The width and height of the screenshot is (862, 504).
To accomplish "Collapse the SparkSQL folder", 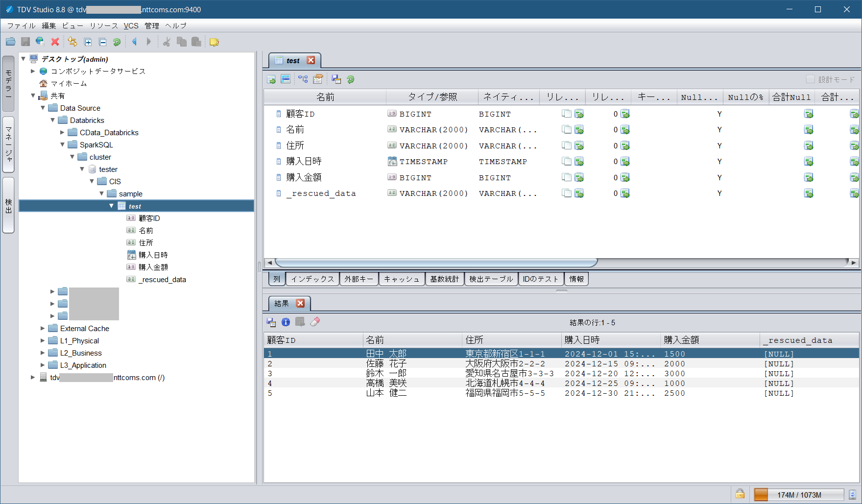I will coord(62,144).
